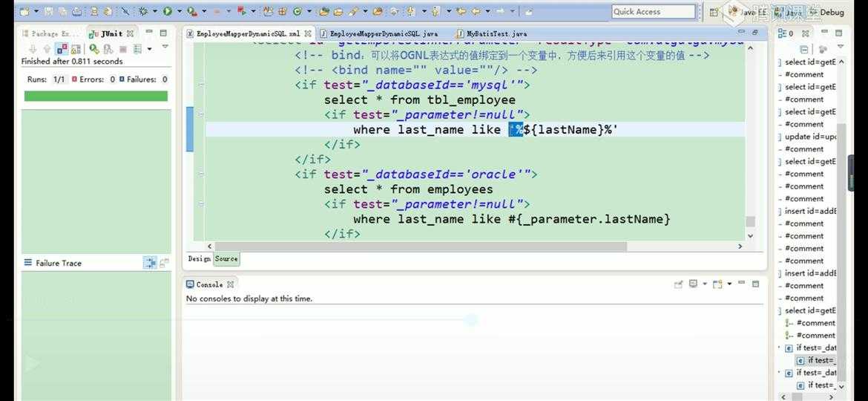868x401 pixels.
Task: Switch to the Package Explorer tab
Action: pyautogui.click(x=49, y=33)
